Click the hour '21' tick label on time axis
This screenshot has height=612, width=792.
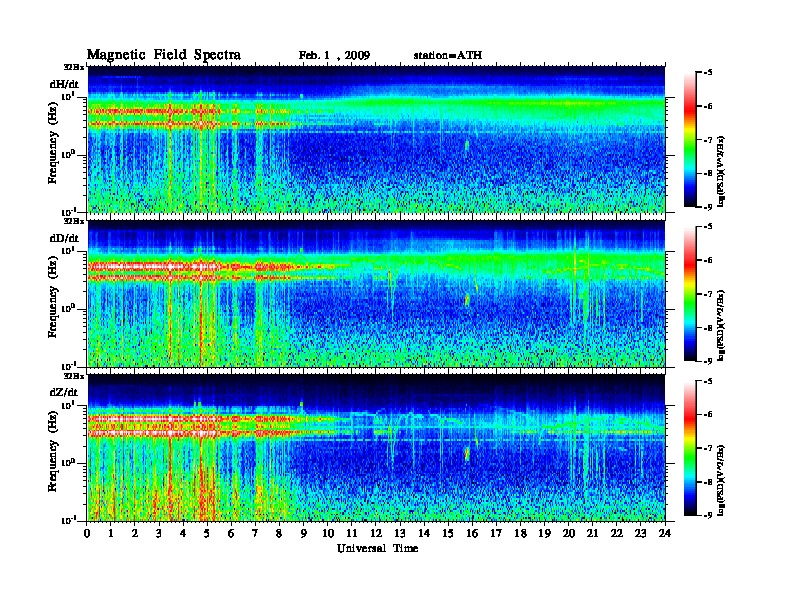[592, 534]
